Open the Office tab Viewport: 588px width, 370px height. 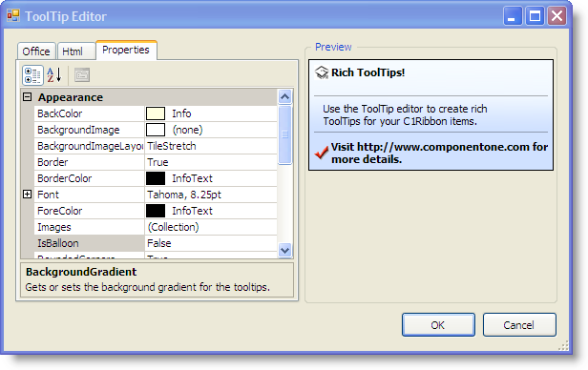36,51
